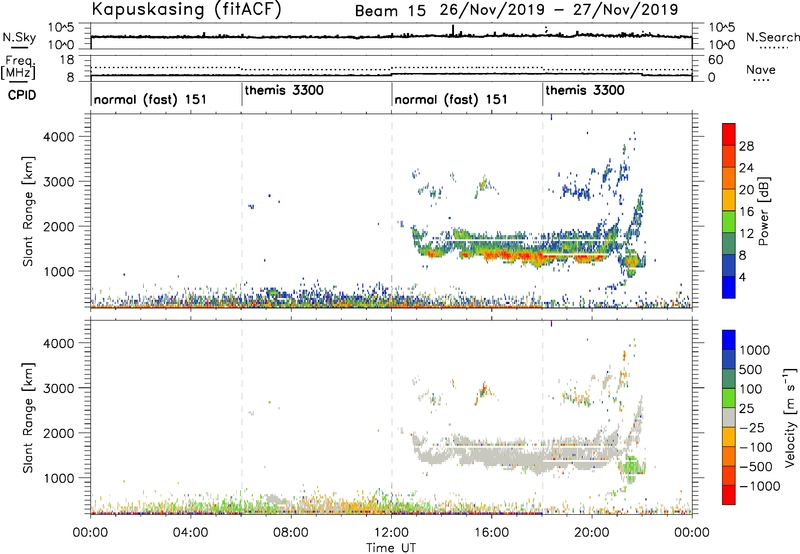Click the 3000 range tick in the Velocity panel
This screenshot has width=800, height=554.
tap(58, 388)
